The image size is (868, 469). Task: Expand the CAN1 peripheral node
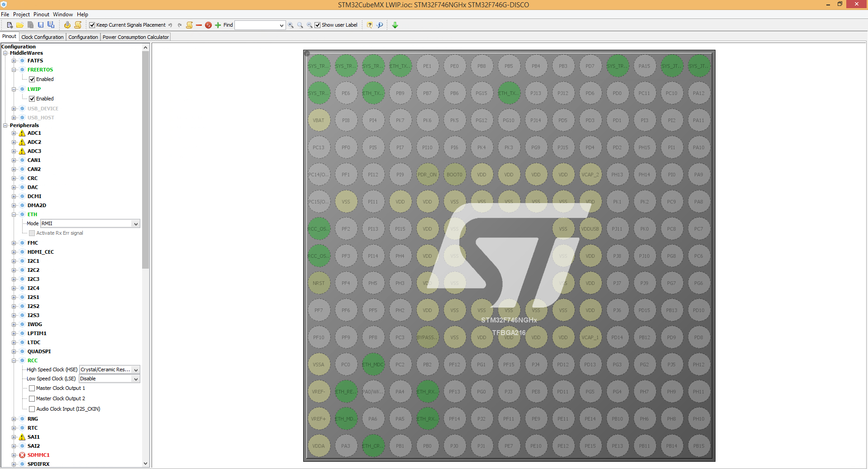pyautogui.click(x=14, y=160)
